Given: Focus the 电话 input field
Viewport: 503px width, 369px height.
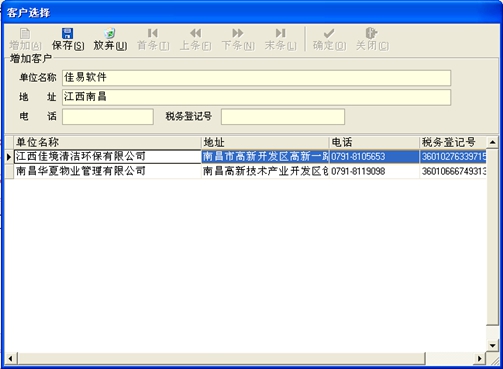Looking at the screenshot, I should [x=108, y=117].
